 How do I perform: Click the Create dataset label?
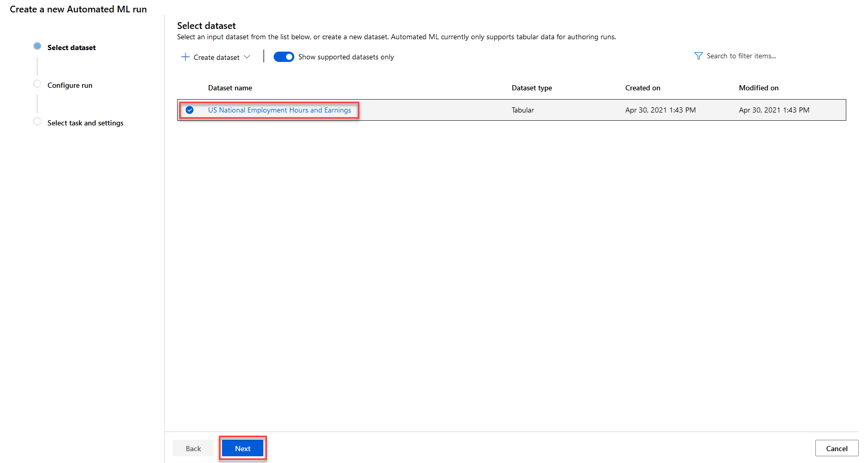coord(216,57)
